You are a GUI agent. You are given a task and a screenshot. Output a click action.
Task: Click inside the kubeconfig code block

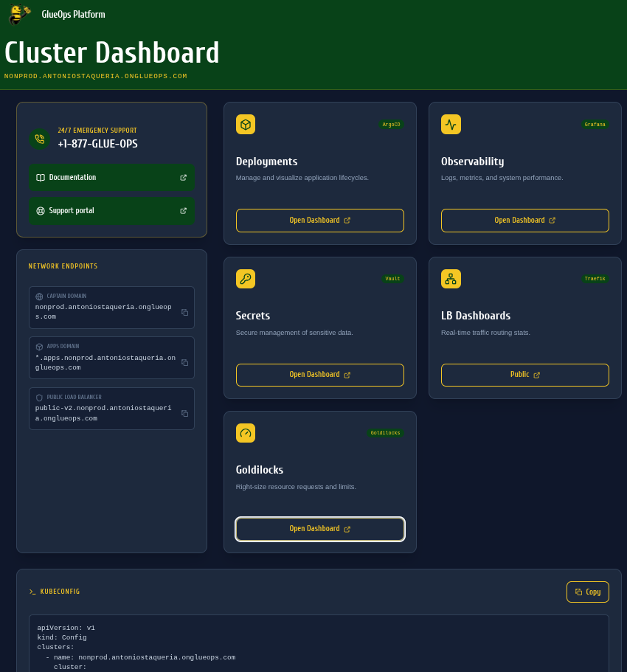pyautogui.click(x=319, y=644)
